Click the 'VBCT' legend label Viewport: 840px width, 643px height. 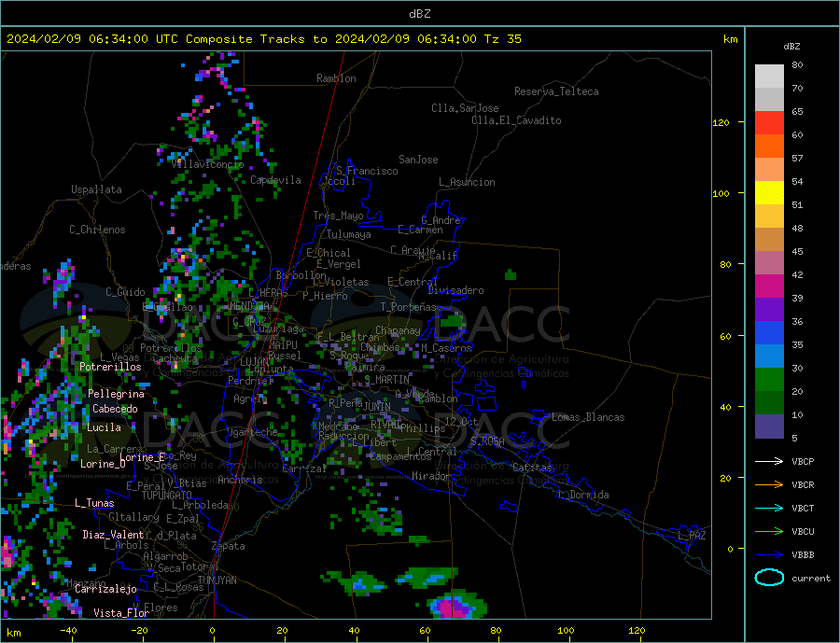(x=803, y=508)
